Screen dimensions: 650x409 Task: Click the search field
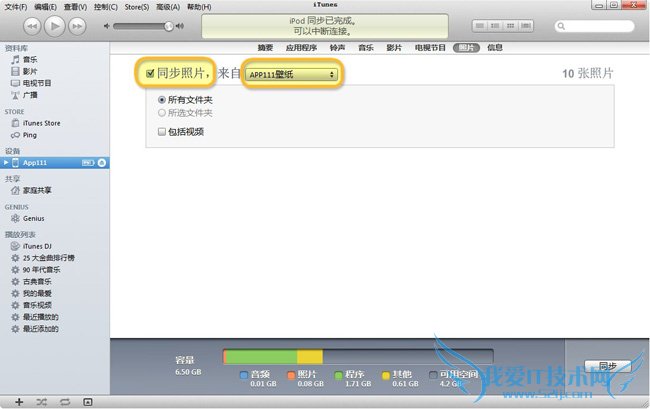[x=594, y=26]
